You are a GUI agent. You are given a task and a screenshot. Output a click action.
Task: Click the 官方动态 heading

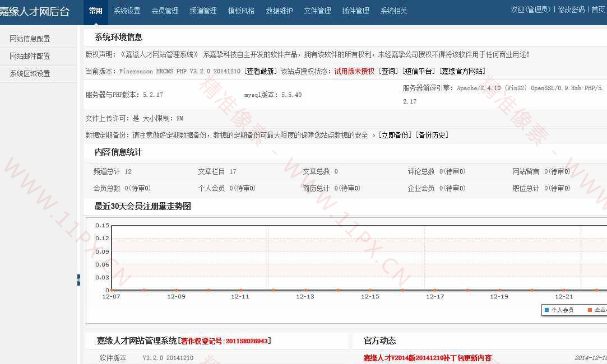[x=380, y=340]
